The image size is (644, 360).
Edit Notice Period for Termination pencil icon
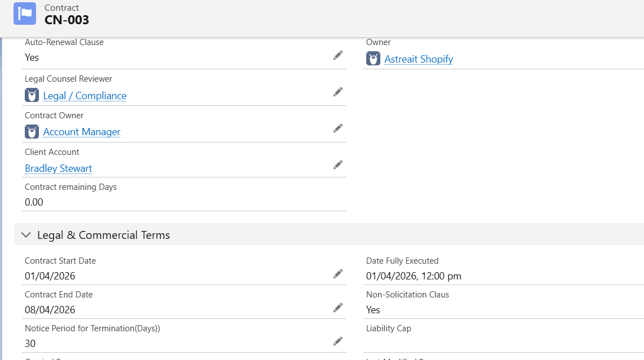pyautogui.click(x=337, y=341)
